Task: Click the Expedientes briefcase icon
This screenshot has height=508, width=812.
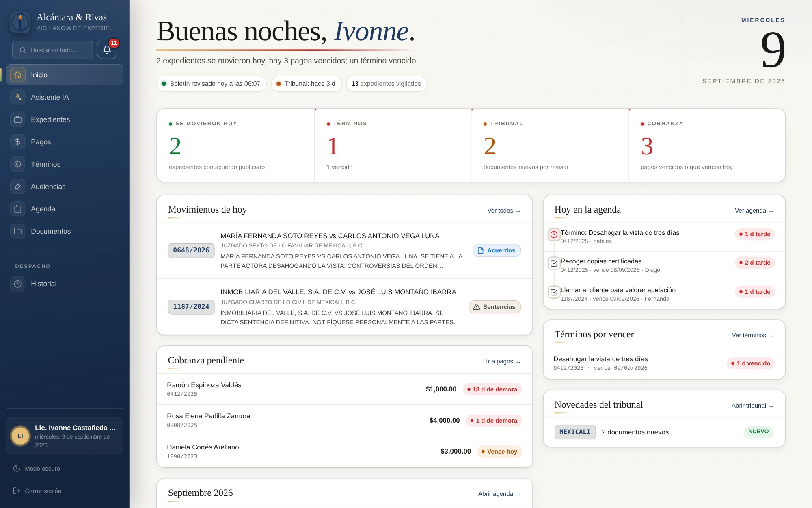Action: [18, 119]
